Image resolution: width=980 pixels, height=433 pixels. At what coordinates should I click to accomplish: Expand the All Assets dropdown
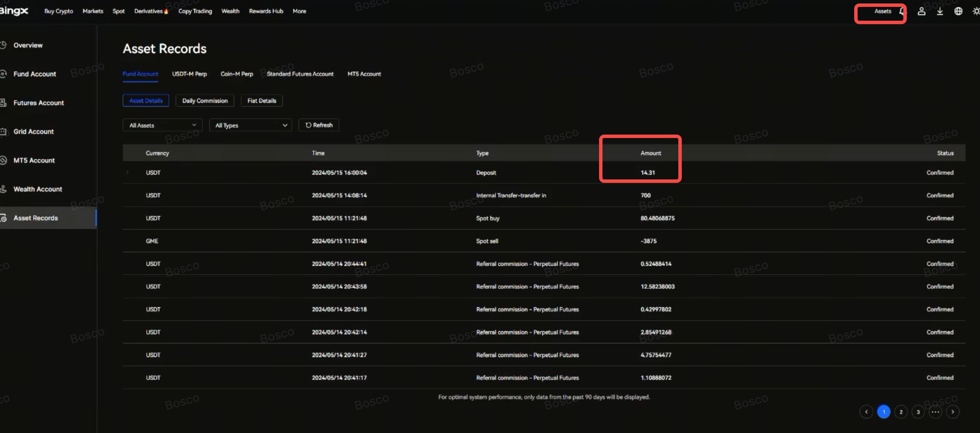(x=162, y=126)
